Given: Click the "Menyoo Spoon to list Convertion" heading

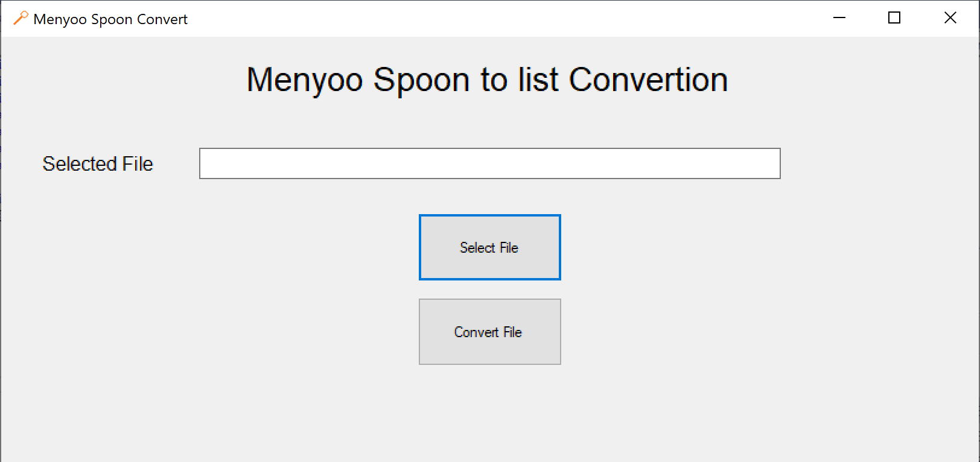Looking at the screenshot, I should (x=487, y=80).
